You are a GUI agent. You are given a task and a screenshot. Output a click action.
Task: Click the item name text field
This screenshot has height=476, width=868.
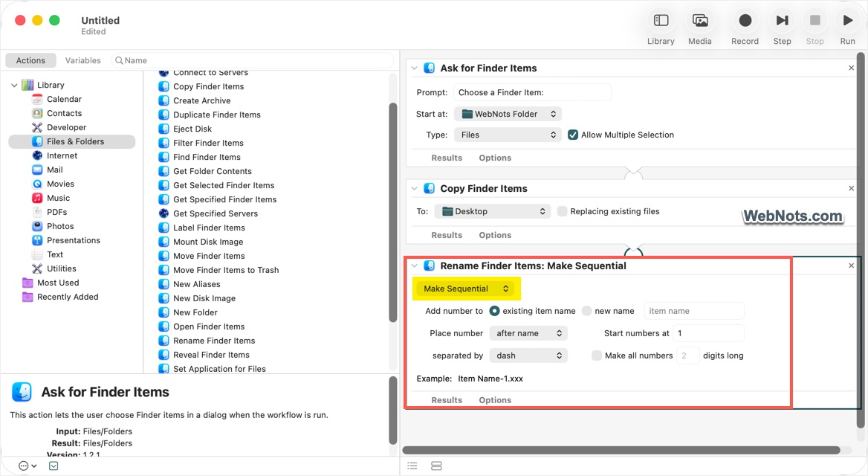(x=693, y=311)
